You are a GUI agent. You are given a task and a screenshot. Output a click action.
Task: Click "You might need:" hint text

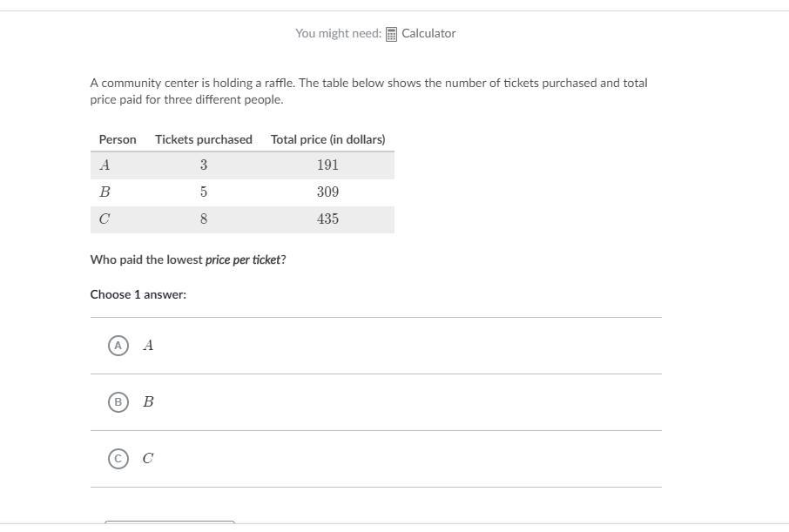click(x=338, y=33)
